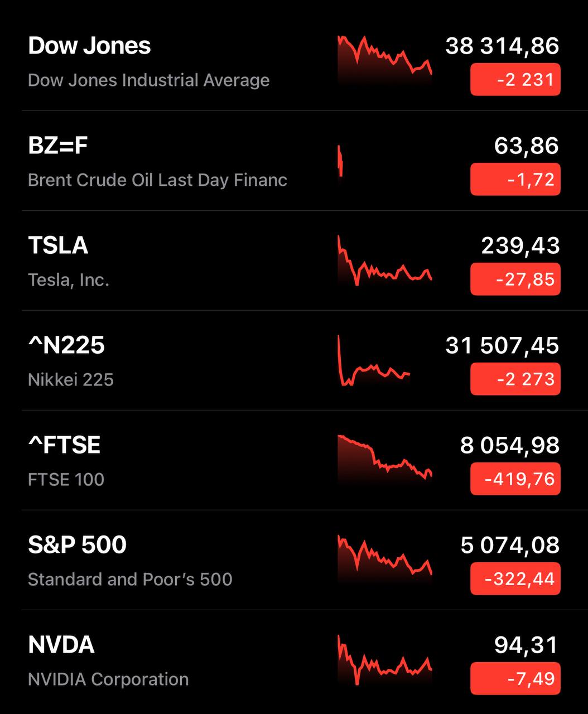Open the FTSE 100 sparkline chart
Image resolution: width=588 pixels, height=714 pixels.
[x=384, y=459]
